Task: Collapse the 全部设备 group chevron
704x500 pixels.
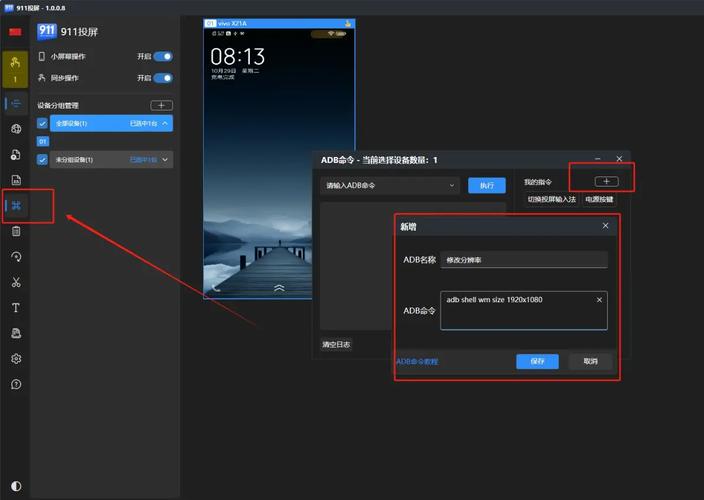Action: (x=166, y=123)
